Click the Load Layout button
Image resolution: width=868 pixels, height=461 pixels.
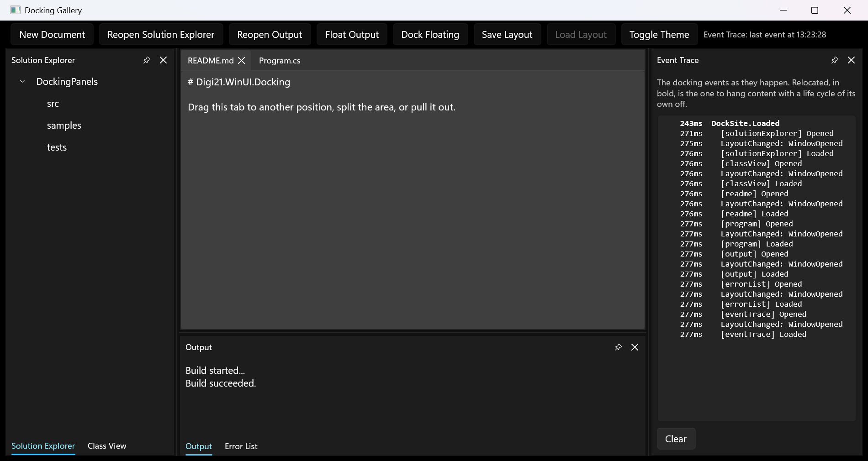coord(581,35)
